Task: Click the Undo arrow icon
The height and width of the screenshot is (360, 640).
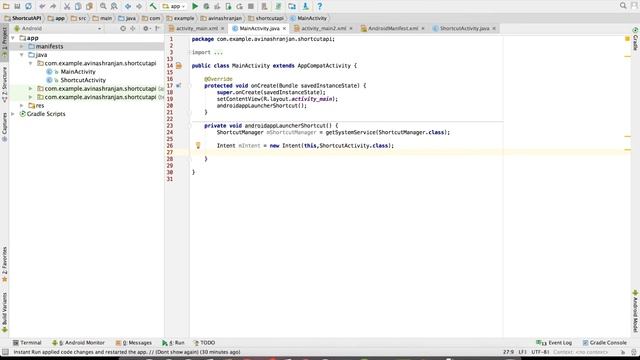Action: [x=42, y=6]
